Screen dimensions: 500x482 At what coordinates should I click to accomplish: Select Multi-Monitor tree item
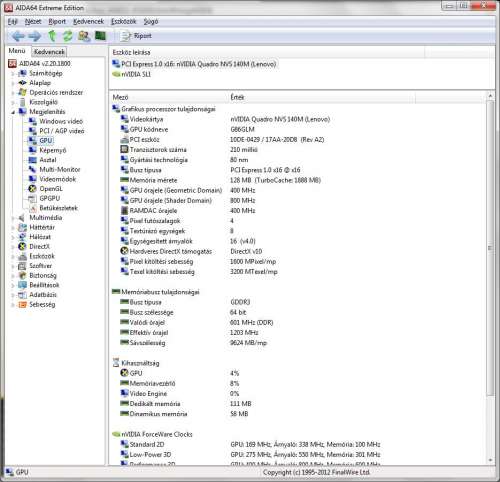(60, 170)
